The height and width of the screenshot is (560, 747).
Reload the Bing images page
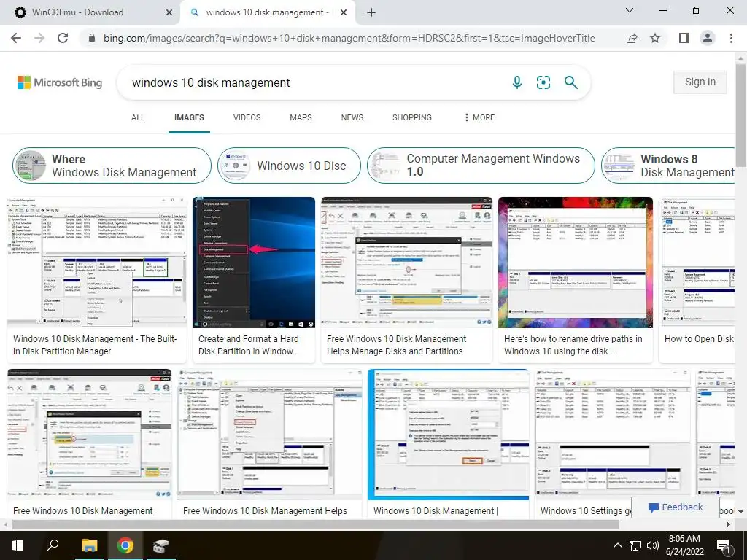coord(63,38)
